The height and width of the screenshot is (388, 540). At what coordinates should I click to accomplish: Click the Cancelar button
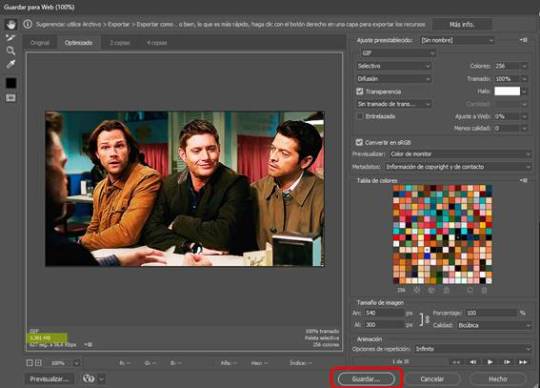tap(432, 379)
